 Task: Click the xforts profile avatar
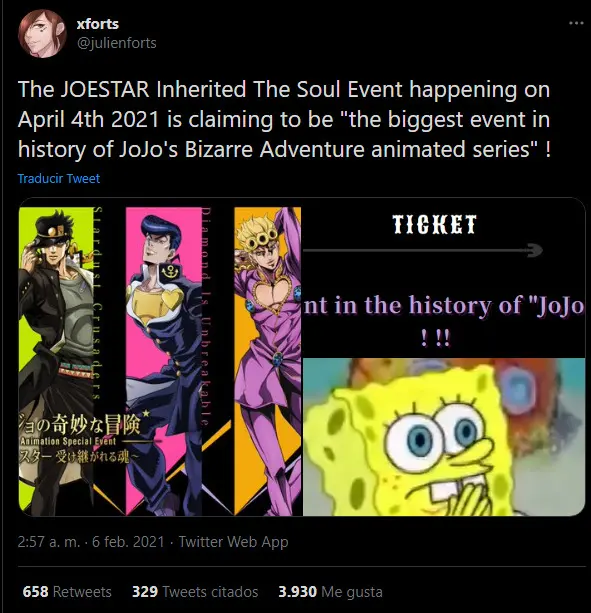click(x=42, y=34)
